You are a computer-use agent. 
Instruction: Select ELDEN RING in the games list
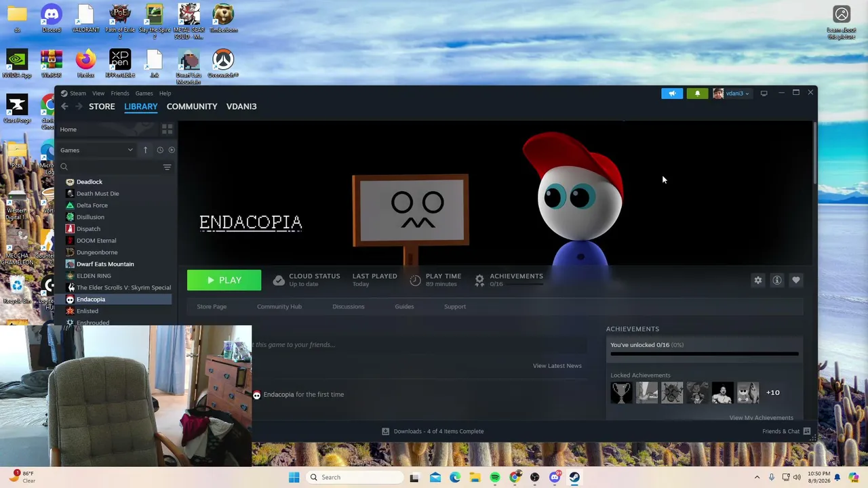(x=94, y=276)
